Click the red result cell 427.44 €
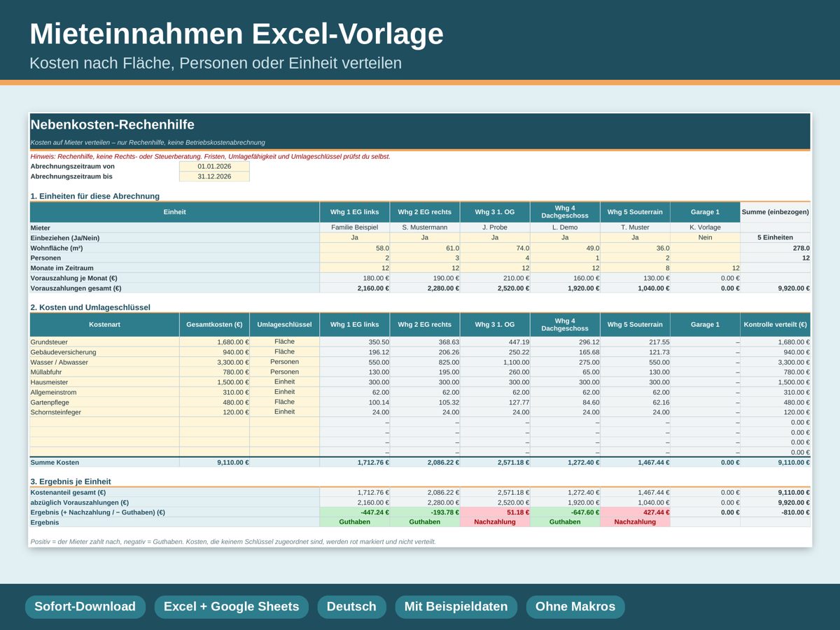This screenshot has width=840, height=630. pos(635,512)
